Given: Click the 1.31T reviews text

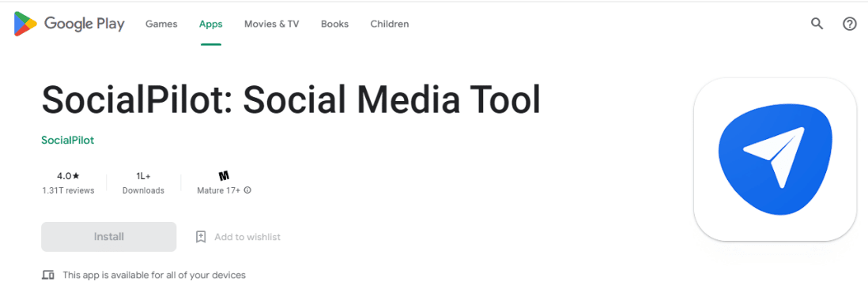Looking at the screenshot, I should [x=68, y=190].
